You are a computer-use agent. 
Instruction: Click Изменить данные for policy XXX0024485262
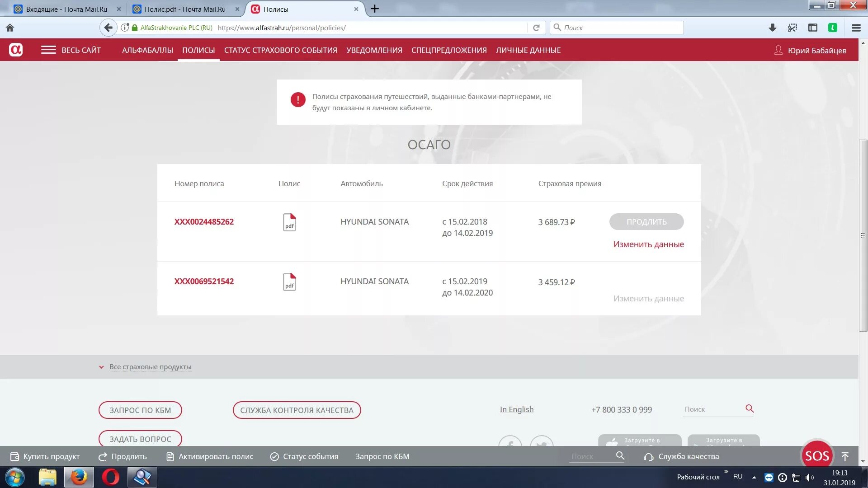click(x=648, y=244)
